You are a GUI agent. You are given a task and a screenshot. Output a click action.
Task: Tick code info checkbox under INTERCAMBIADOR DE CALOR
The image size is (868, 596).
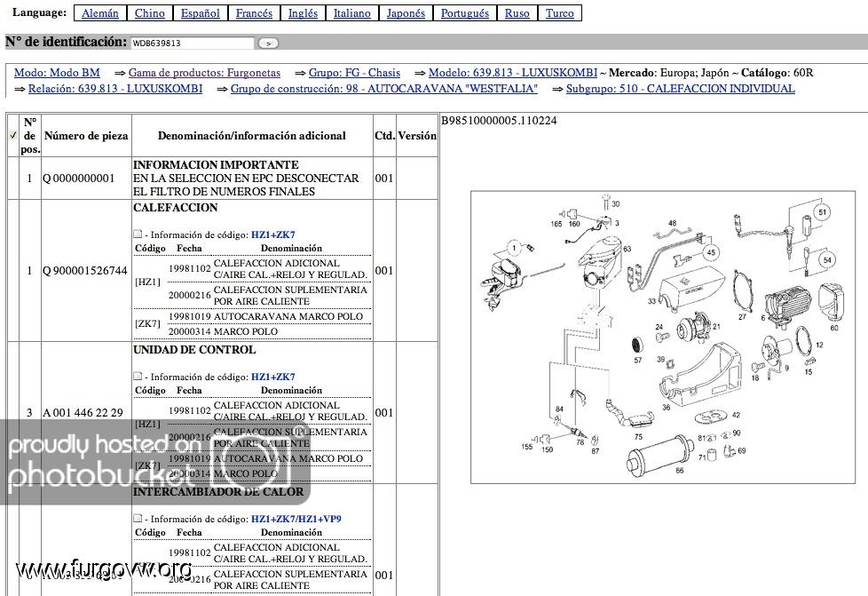click(x=138, y=519)
